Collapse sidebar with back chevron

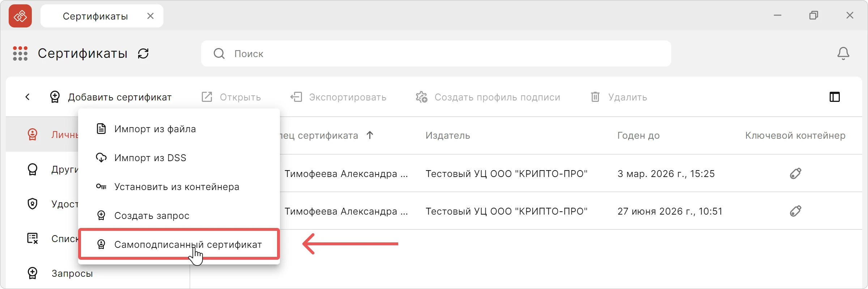(27, 97)
